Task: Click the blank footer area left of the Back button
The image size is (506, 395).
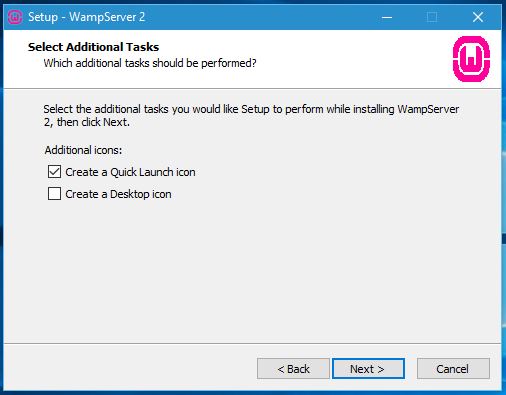Action: coord(130,369)
